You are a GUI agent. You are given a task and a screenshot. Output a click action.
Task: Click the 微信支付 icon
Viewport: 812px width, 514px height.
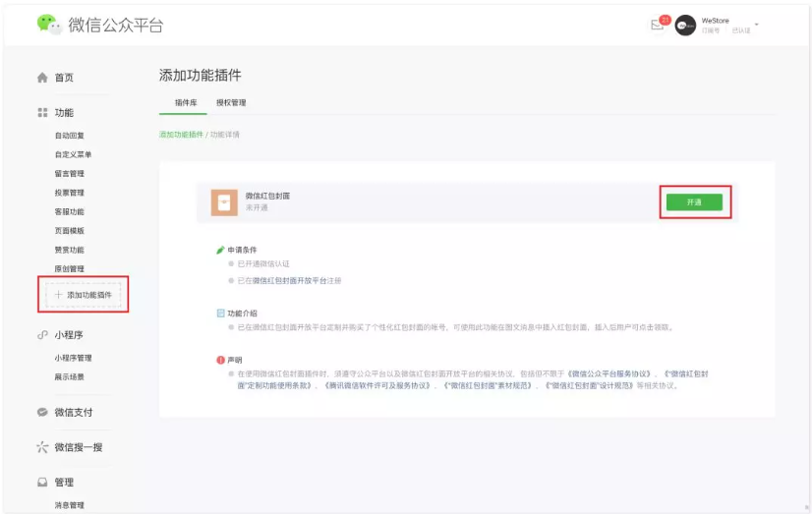pyautogui.click(x=42, y=412)
